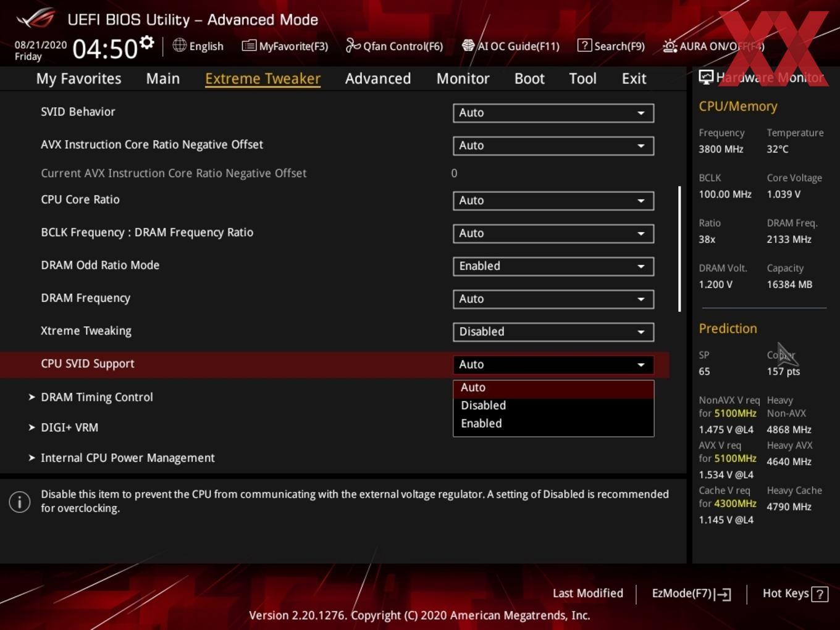
Task: Open the Tool tab
Action: [582, 78]
